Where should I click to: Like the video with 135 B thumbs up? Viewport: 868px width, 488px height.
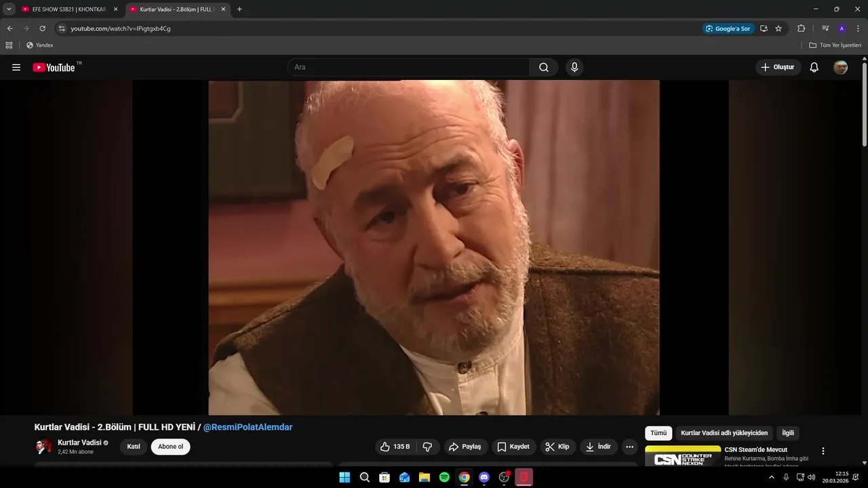point(395,447)
